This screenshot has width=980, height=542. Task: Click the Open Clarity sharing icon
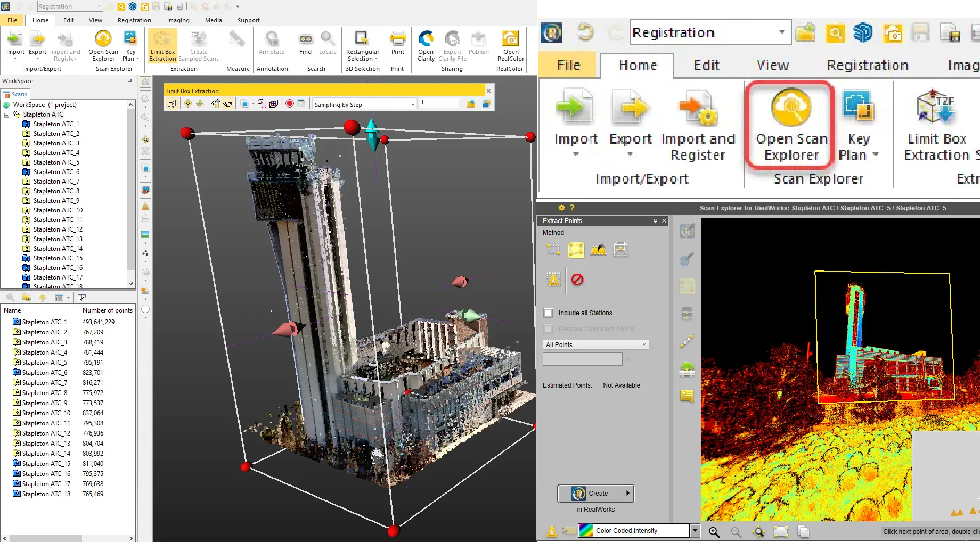point(426,45)
